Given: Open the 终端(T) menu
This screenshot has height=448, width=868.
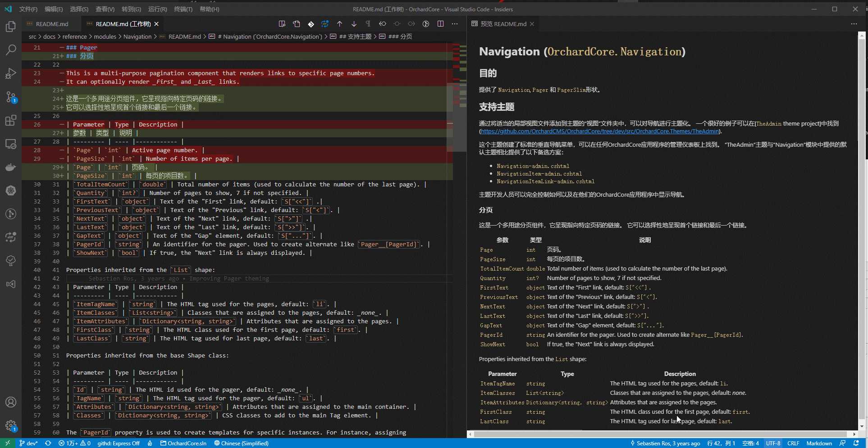Looking at the screenshot, I should tap(183, 9).
